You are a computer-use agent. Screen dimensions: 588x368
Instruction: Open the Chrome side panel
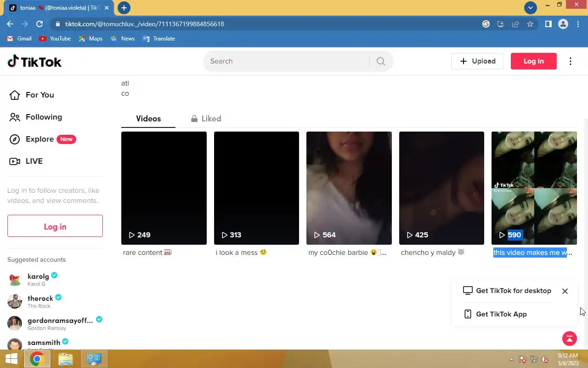click(x=548, y=24)
